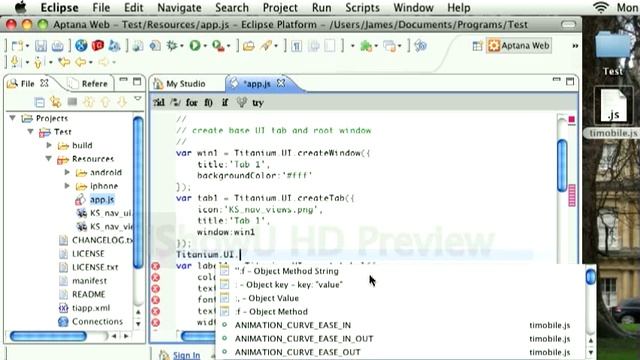This screenshot has width=640, height=360.
Task: Click the File view vertical scrollbar
Action: coord(138,192)
